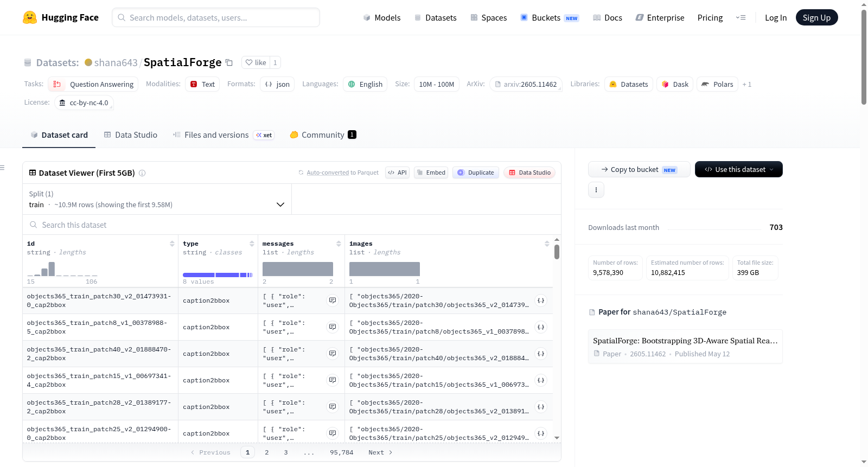Image resolution: width=868 pixels, height=467 pixels.
Task: Open the SpatialForge paper card
Action: 685,347
